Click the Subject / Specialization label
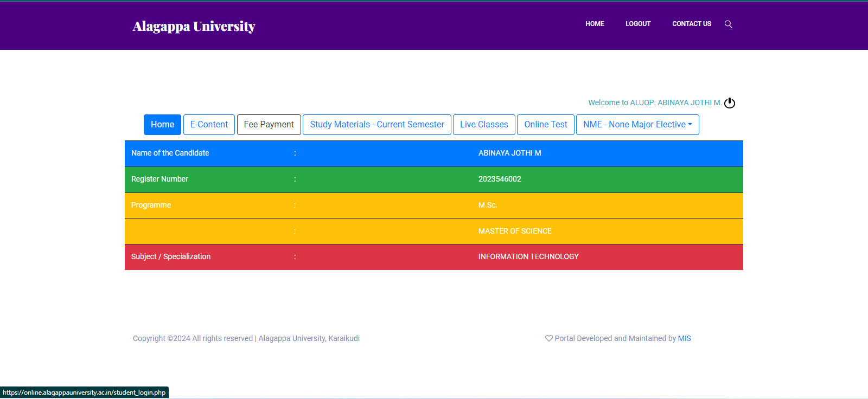Viewport: 868px width, 399px height. click(x=171, y=256)
